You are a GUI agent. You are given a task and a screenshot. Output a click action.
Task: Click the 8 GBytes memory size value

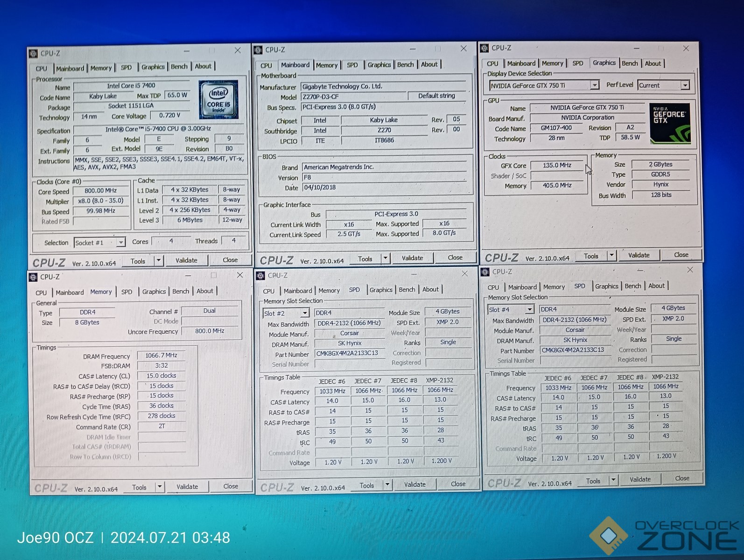(87, 322)
